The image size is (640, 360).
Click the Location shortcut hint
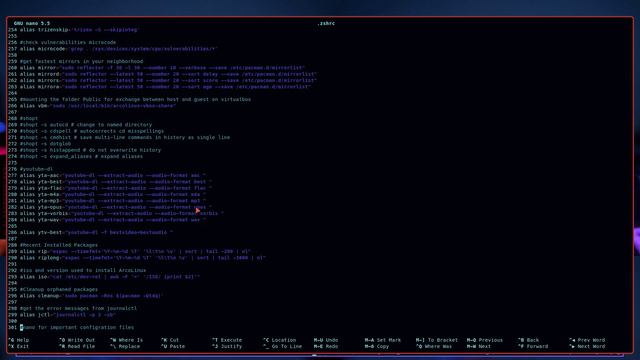(280, 340)
